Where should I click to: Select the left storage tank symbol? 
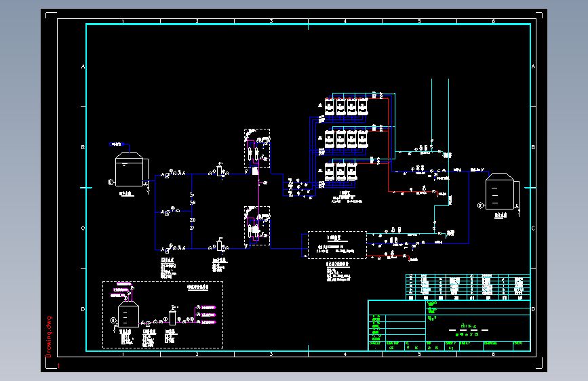(x=129, y=169)
